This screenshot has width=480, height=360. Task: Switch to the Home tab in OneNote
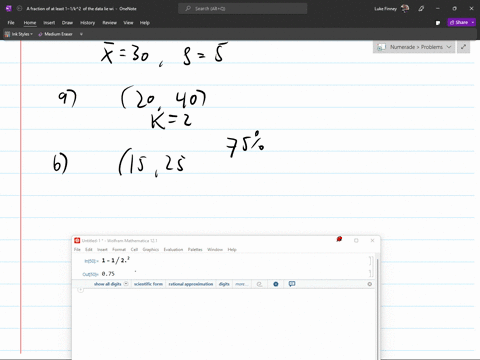[x=30, y=23]
